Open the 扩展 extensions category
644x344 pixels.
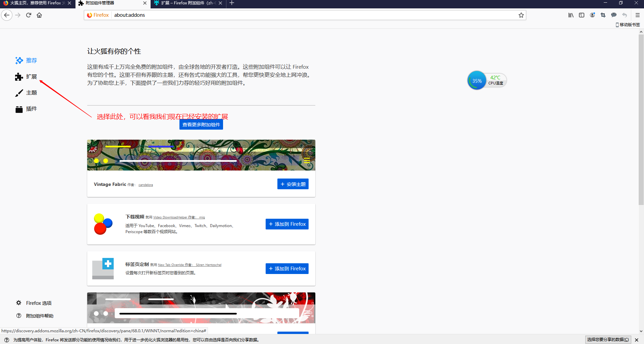coord(26,77)
